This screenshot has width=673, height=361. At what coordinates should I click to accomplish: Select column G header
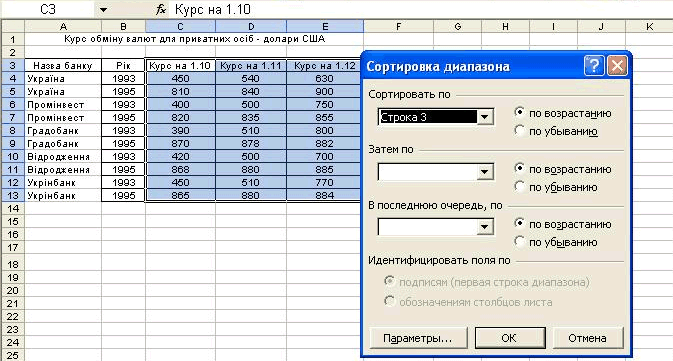coord(458,27)
